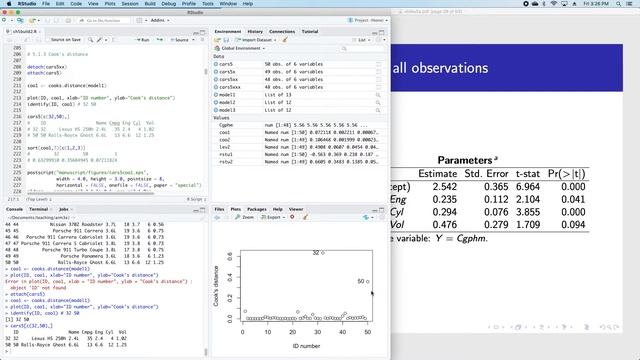This screenshot has height=360, width=640.
Task: Click the Files tab
Action: point(220,209)
